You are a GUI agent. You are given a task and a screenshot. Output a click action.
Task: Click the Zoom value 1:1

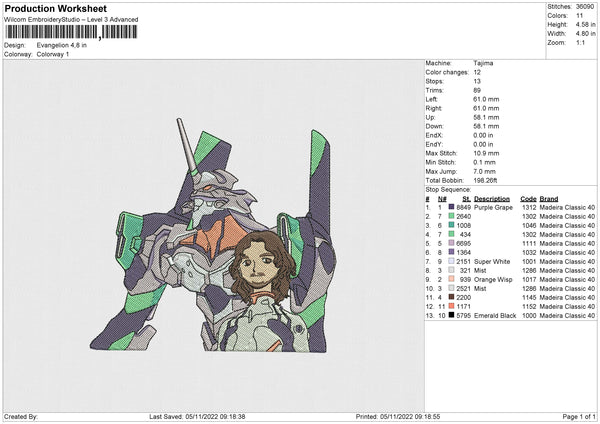pos(580,42)
